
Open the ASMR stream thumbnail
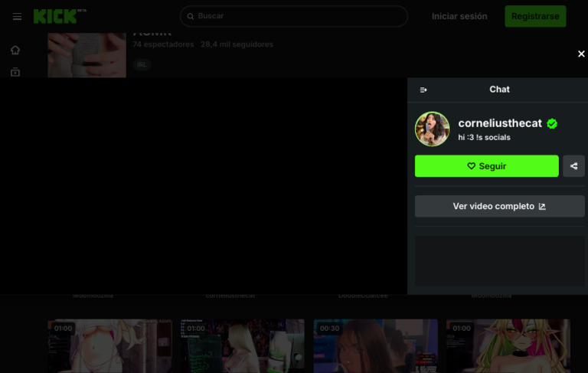87,55
